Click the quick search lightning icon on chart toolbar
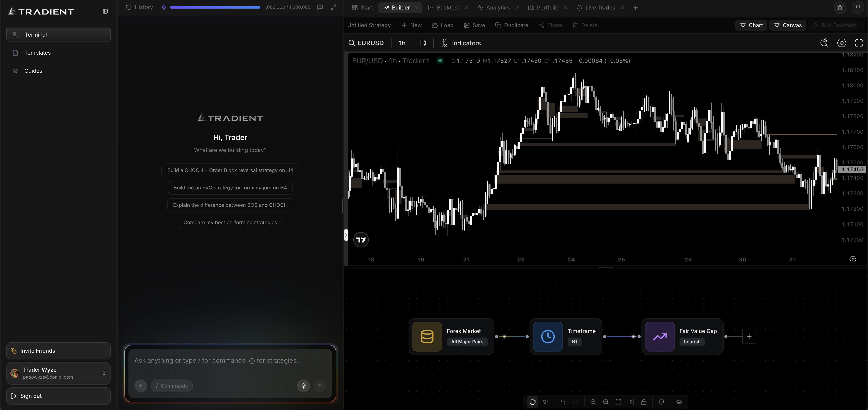This screenshot has width=868, height=410. (x=824, y=43)
